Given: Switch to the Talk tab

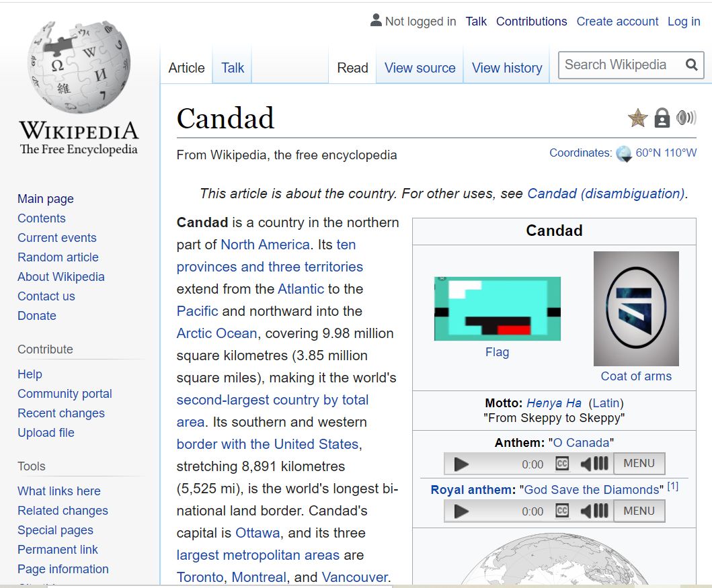Looking at the screenshot, I should point(233,68).
